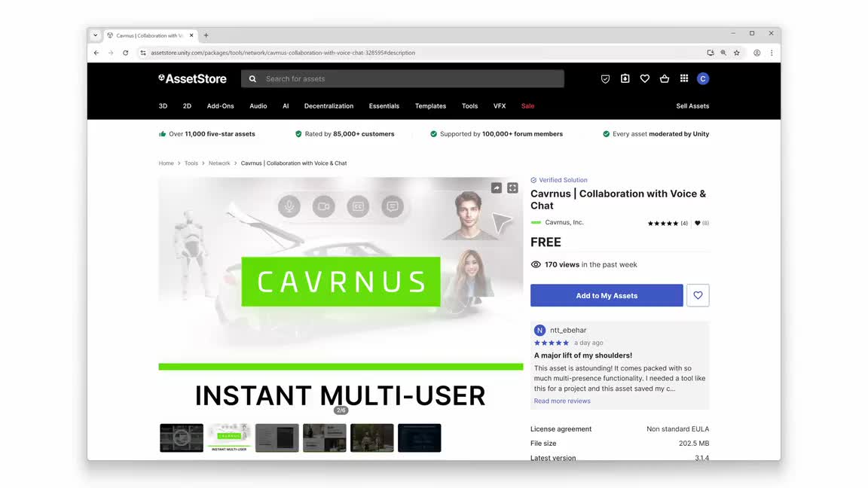Reload the page with refresh icon

pyautogui.click(x=126, y=53)
